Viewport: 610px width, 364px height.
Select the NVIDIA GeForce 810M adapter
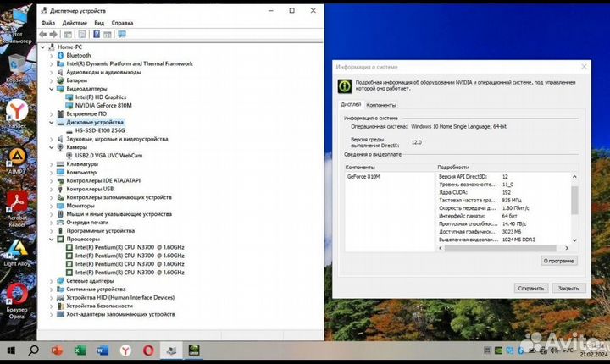point(103,105)
